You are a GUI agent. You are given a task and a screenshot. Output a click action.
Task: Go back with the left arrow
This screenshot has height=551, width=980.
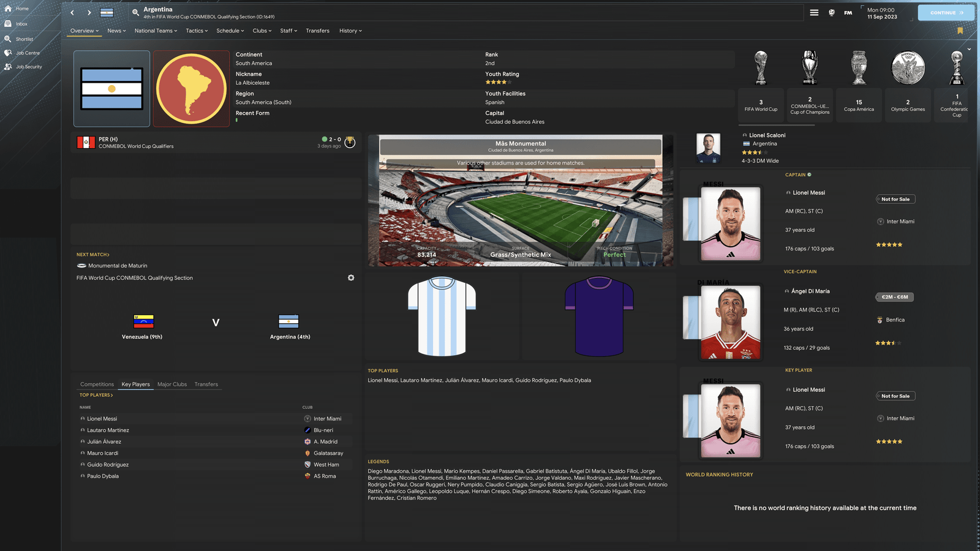click(x=72, y=12)
